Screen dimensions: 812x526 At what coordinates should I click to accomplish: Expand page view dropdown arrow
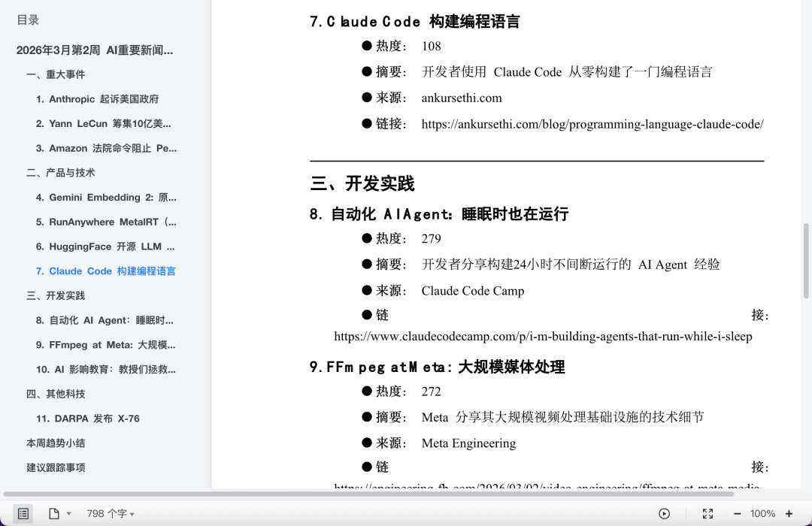(69, 514)
